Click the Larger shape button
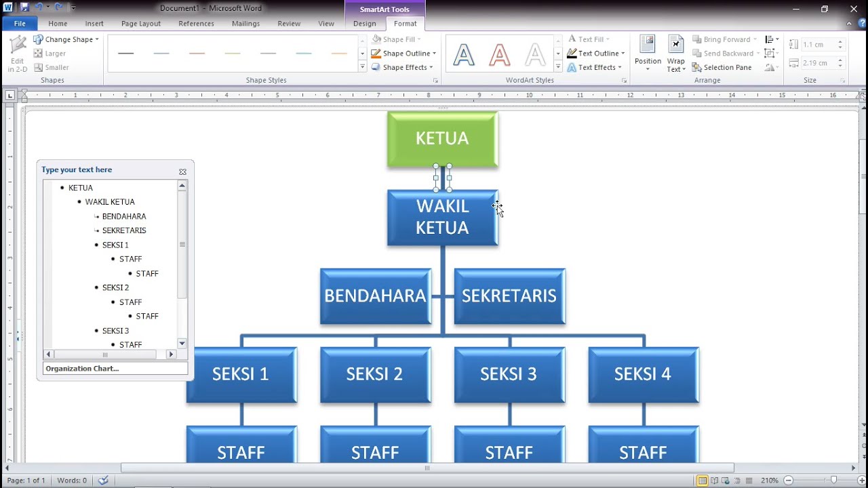The height and width of the screenshot is (488, 868). coord(50,54)
